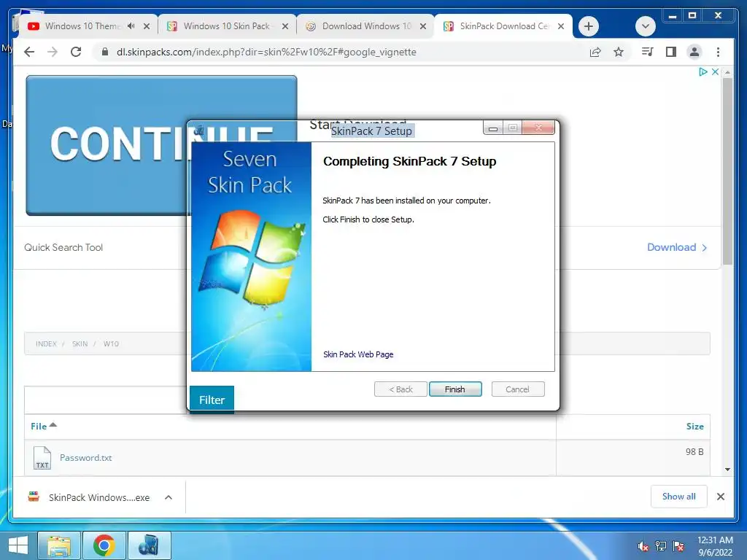Open the Windows Start button
Screen dimensions: 747x560
[x=18, y=545]
